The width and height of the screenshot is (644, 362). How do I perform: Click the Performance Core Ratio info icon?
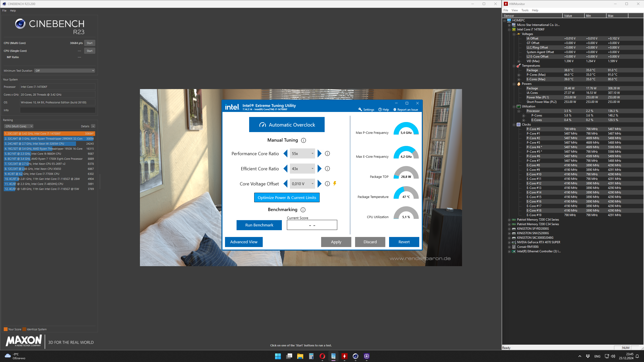[327, 153]
